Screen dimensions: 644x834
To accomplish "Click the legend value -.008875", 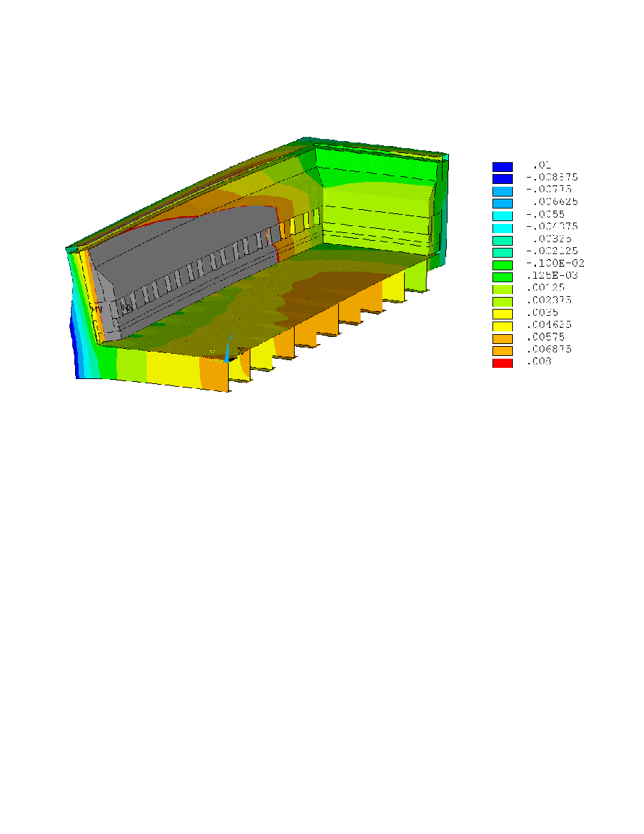I will coord(552,177).
